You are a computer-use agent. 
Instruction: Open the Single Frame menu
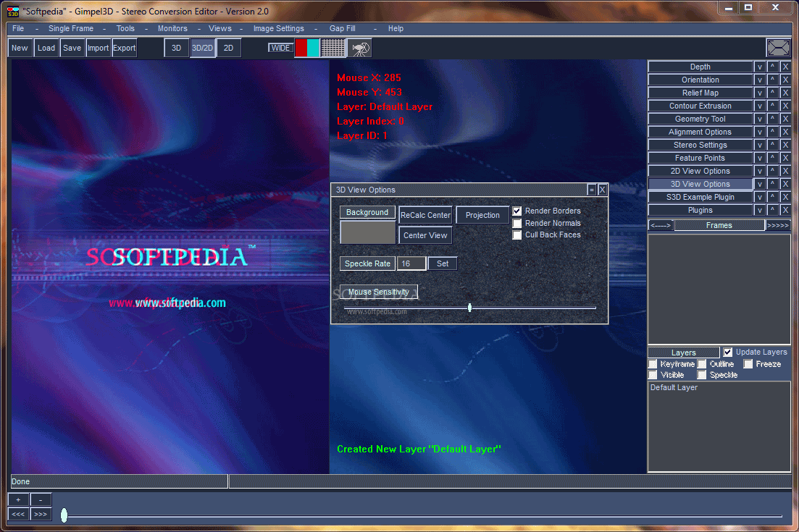[71, 28]
